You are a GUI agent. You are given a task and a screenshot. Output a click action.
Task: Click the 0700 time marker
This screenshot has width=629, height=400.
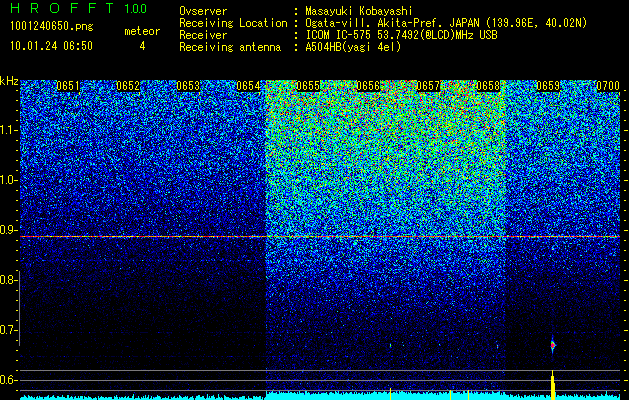608,86
